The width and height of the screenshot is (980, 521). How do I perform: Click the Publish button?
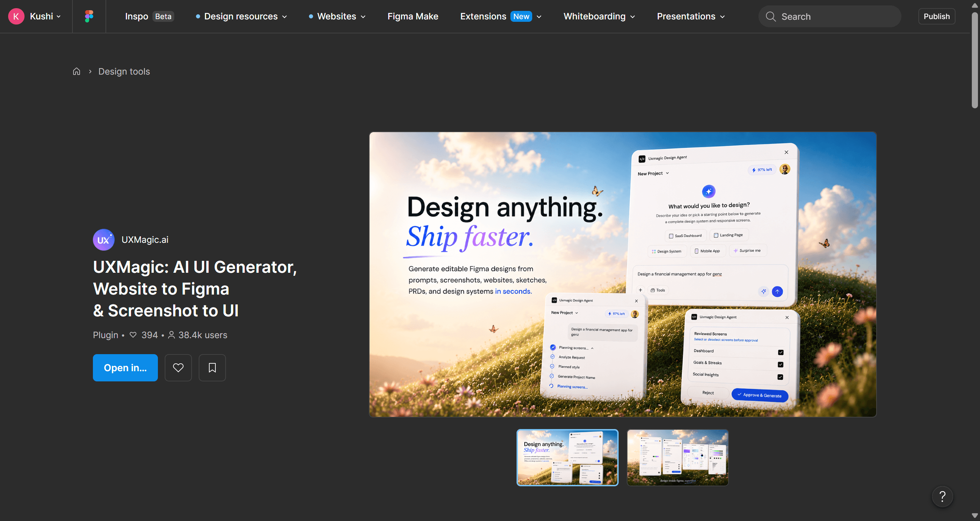[x=936, y=16]
